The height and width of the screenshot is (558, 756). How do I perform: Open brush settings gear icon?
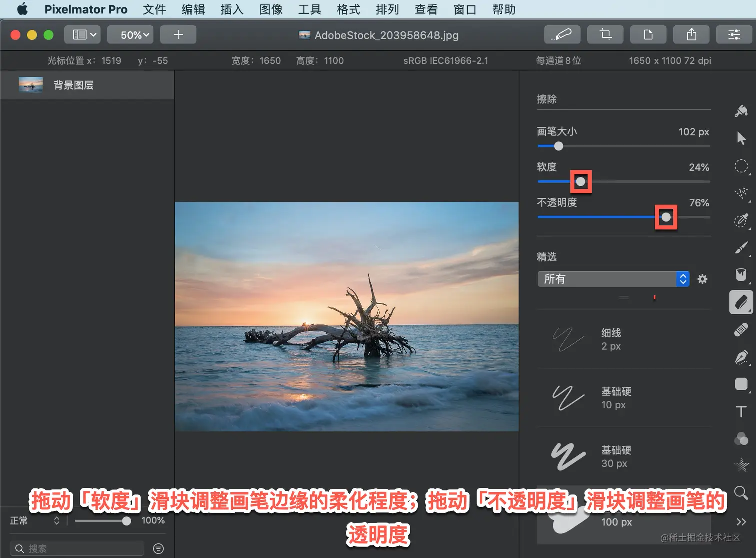(702, 279)
